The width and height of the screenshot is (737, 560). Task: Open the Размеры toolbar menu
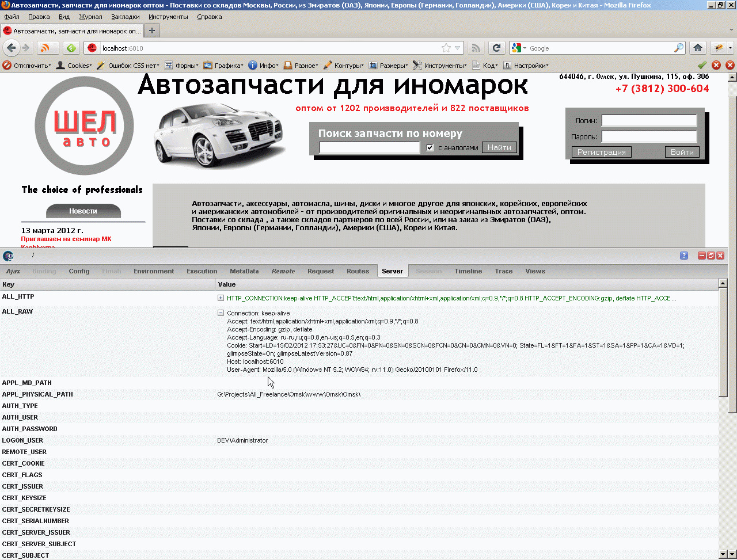pos(388,66)
